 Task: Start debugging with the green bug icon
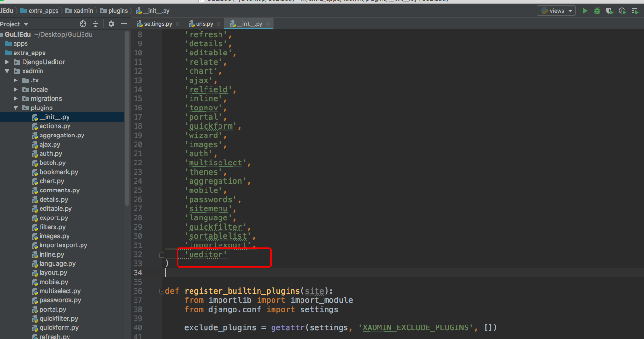tap(597, 11)
